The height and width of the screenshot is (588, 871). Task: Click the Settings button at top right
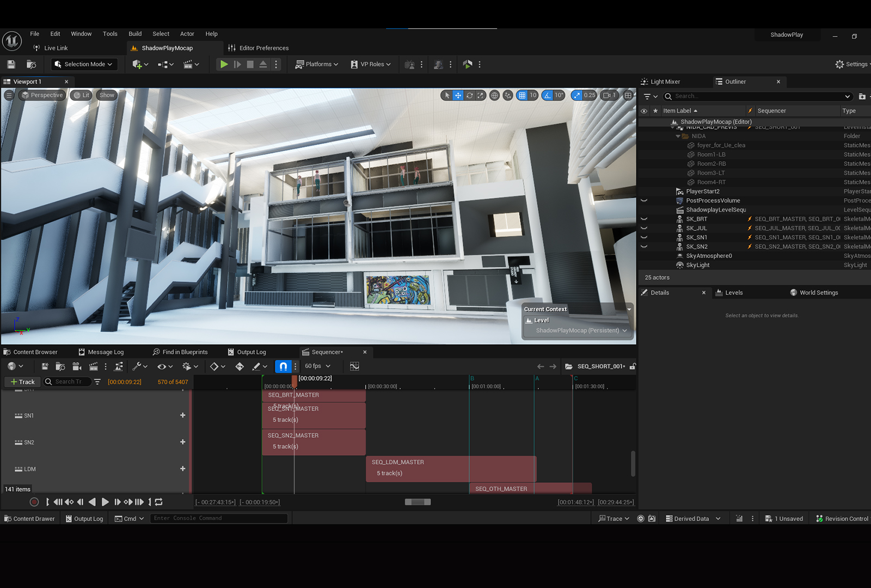tap(852, 64)
